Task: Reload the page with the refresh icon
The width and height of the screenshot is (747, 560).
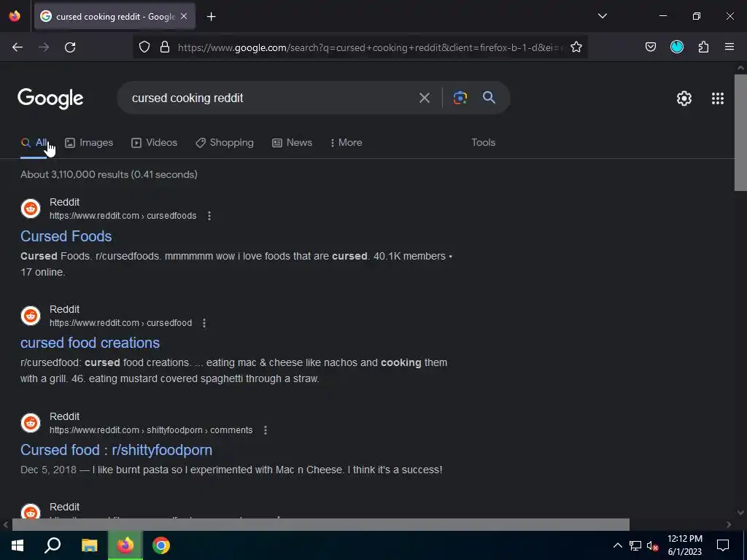Action: point(70,47)
